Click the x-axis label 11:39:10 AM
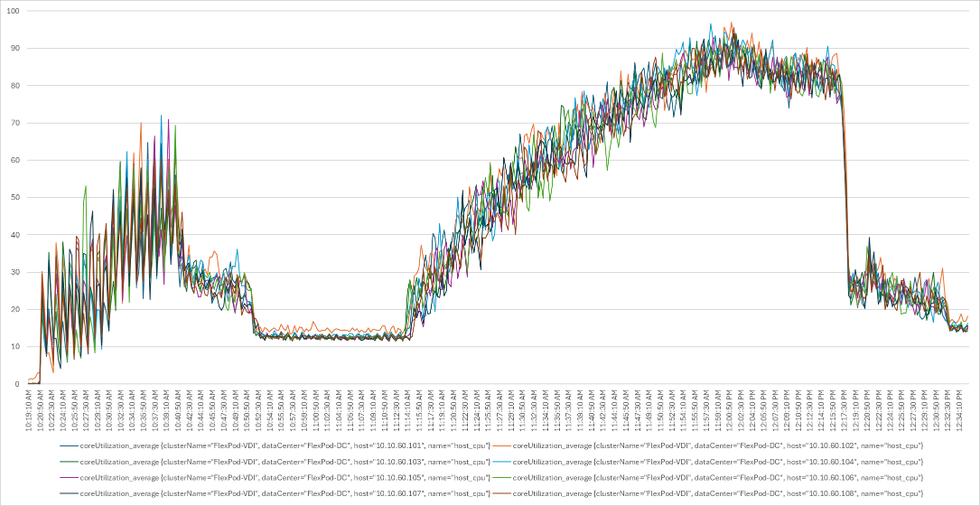 (x=581, y=409)
